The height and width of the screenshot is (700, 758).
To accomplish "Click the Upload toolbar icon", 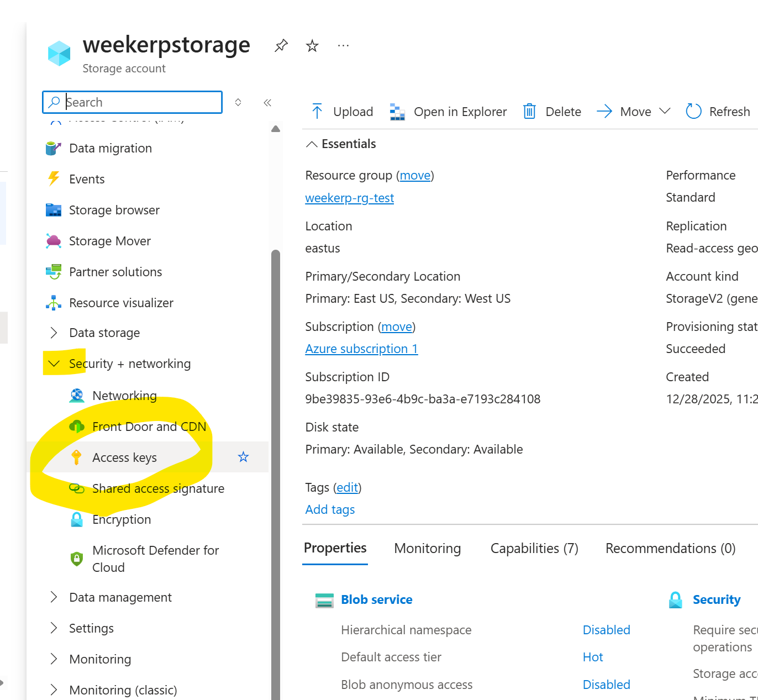I will [x=317, y=112].
